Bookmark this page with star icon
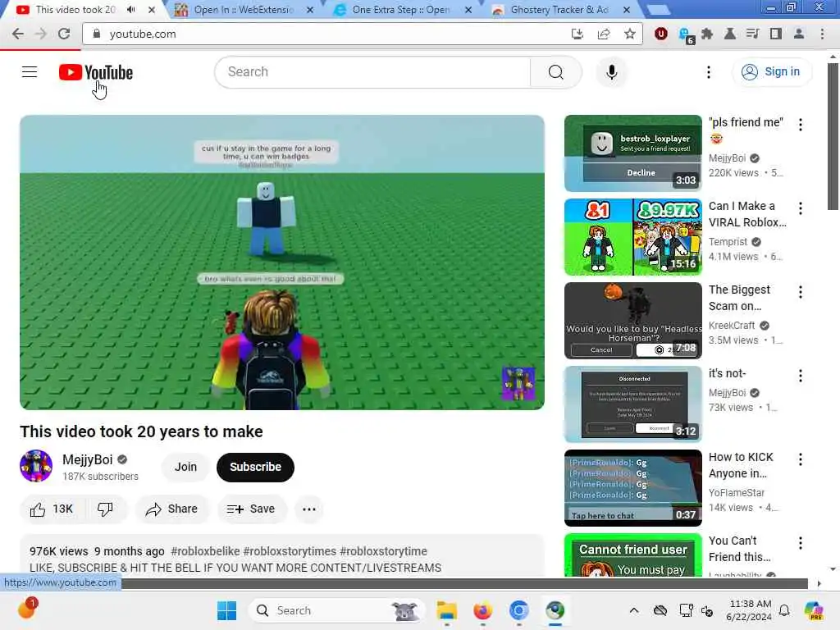Viewport: 840px width, 630px height. pyautogui.click(x=629, y=34)
